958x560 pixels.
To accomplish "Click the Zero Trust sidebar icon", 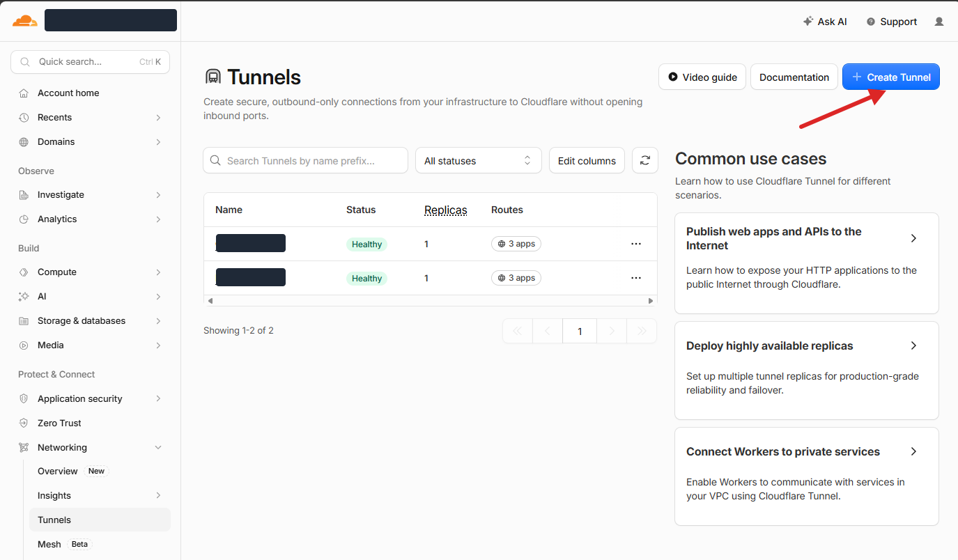I will pyautogui.click(x=24, y=423).
